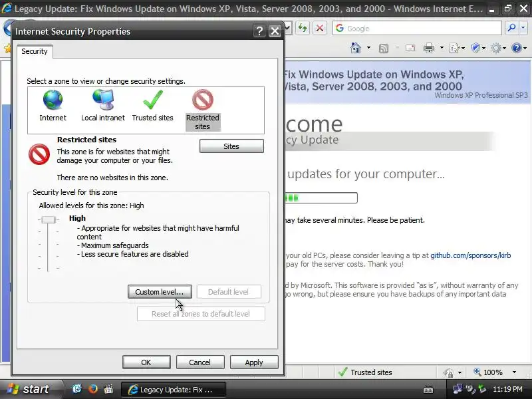532x399 pixels.
Task: Select the Trusted sites zone checkmark
Action: [153, 99]
